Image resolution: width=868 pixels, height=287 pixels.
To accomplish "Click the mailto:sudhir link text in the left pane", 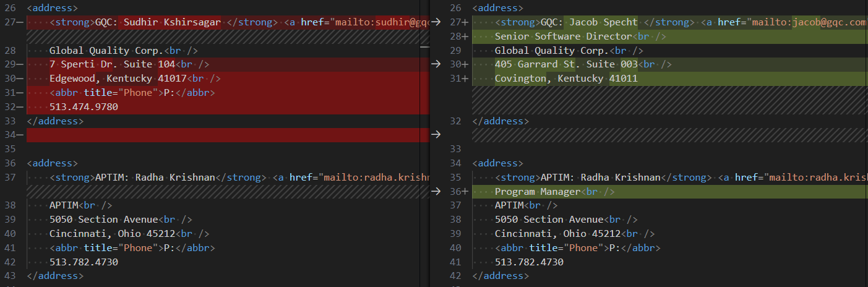I will tap(382, 22).
